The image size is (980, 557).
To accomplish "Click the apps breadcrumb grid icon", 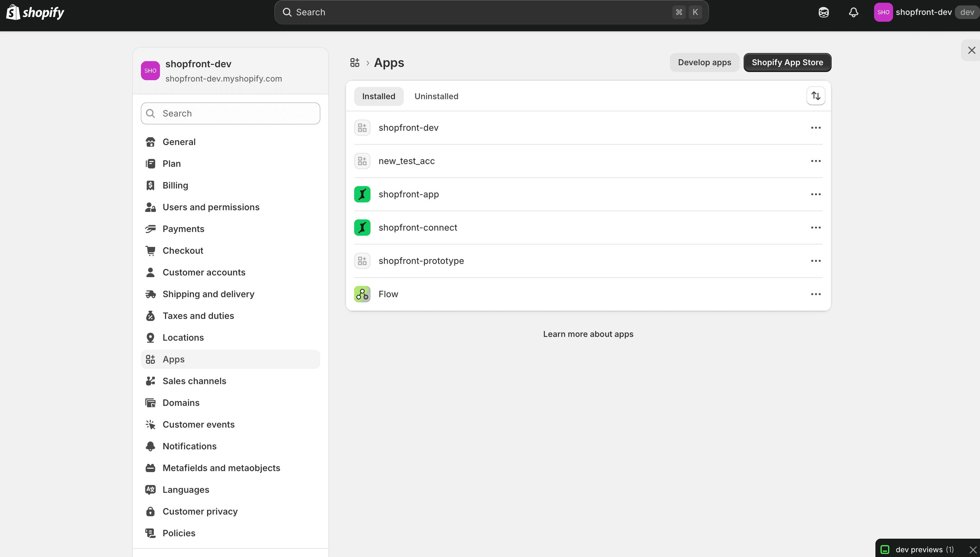I will click(355, 62).
